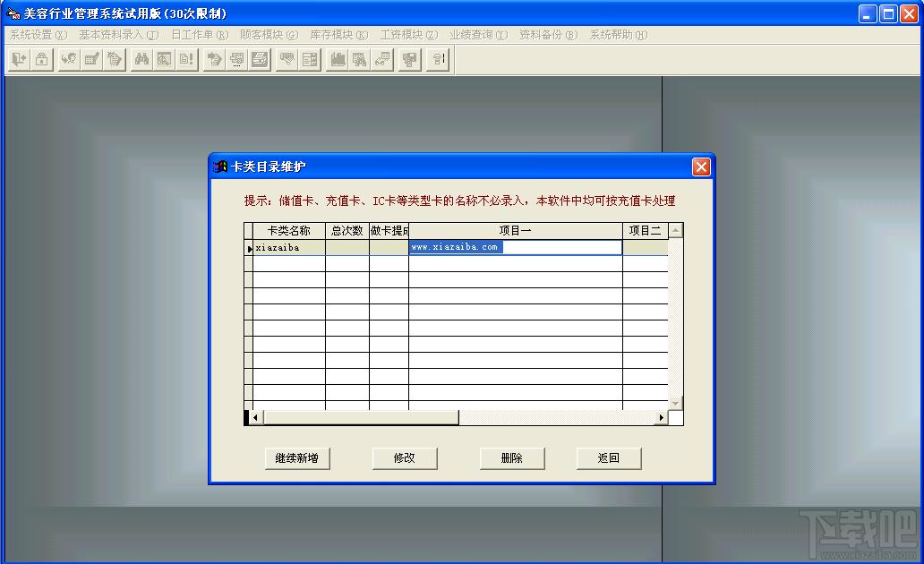Click the grid's horizontal scrollbar right arrow

click(x=661, y=417)
